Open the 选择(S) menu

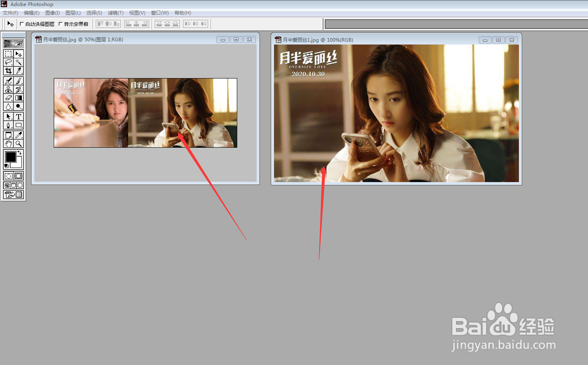tap(94, 13)
